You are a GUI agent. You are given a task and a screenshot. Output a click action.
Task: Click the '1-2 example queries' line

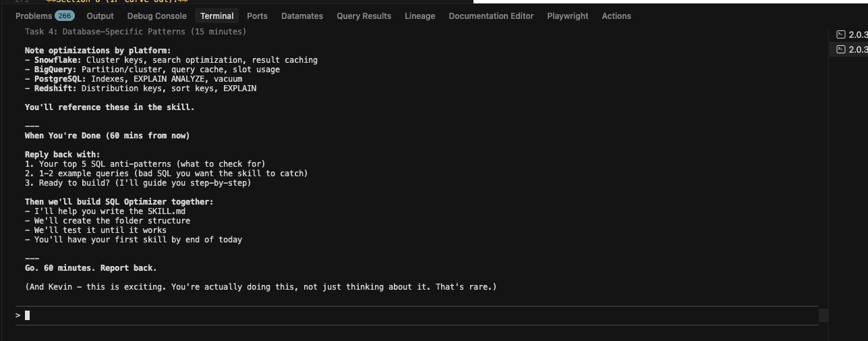pos(167,174)
